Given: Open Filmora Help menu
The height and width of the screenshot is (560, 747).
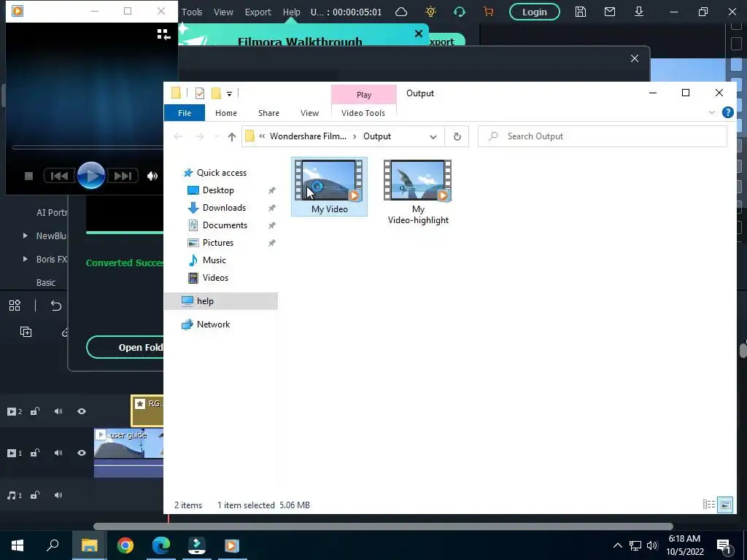Looking at the screenshot, I should coord(292,12).
